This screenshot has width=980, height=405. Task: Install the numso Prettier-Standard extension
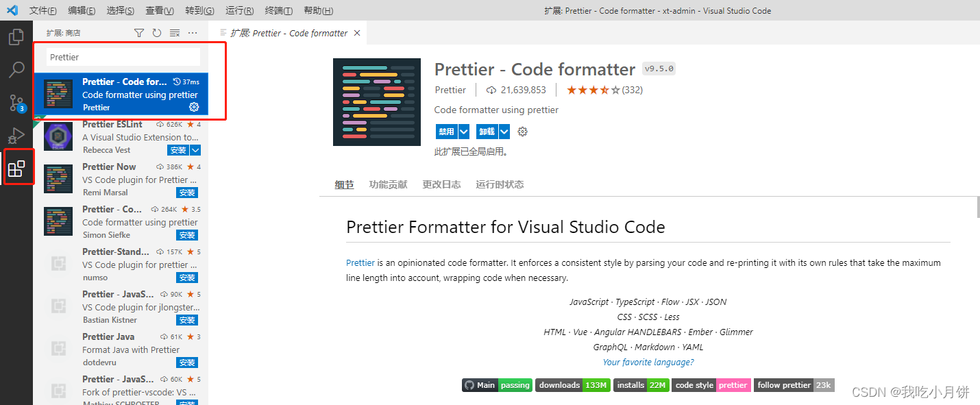pyautogui.click(x=187, y=278)
